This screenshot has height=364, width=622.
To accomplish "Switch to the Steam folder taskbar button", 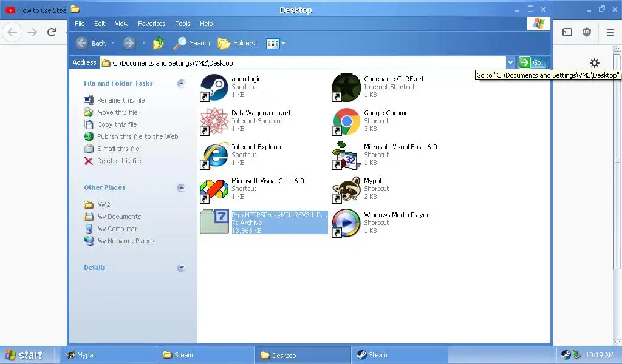I will click(x=205, y=355).
